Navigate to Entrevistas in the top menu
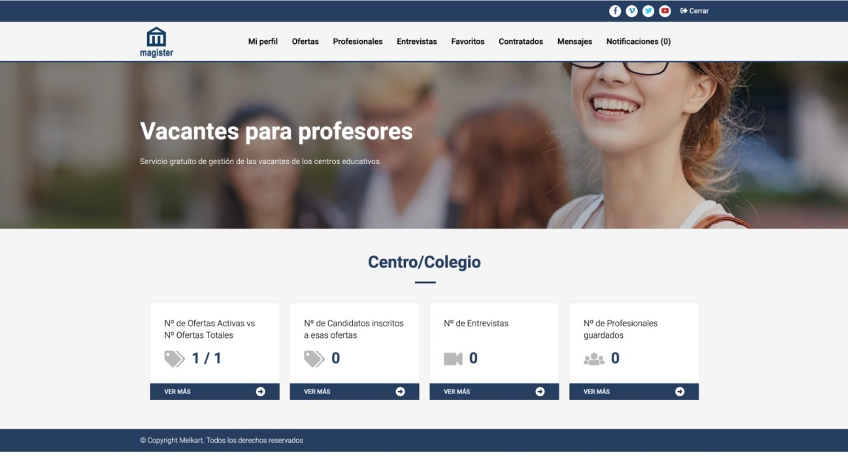Viewport: 848px width, 456px height. [x=417, y=42]
